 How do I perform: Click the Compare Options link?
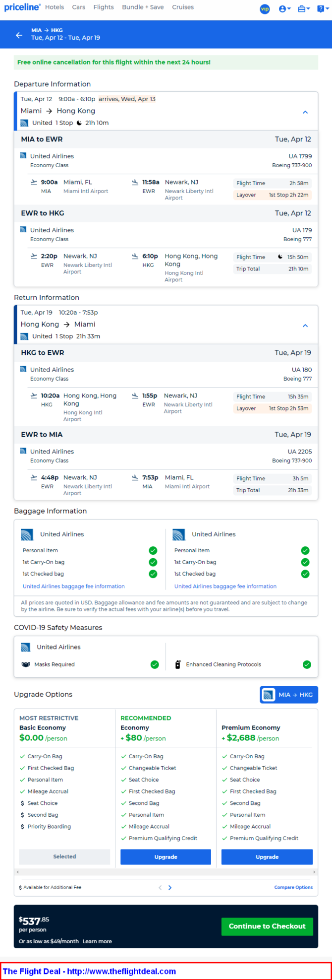[x=293, y=887]
